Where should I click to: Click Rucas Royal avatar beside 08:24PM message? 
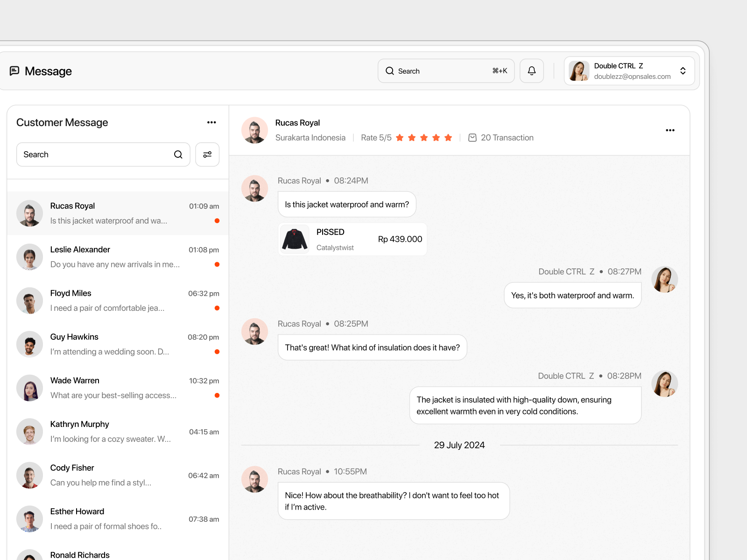click(254, 189)
